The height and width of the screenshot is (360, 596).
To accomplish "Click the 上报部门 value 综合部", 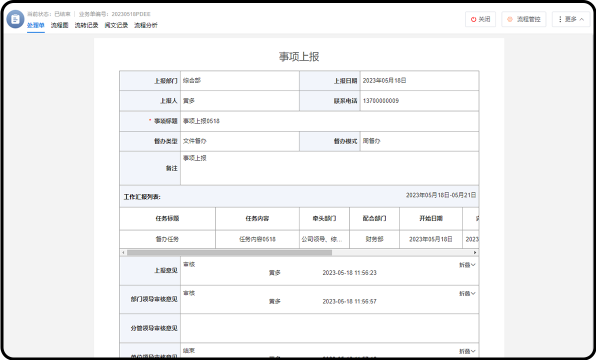I will click(x=192, y=81).
